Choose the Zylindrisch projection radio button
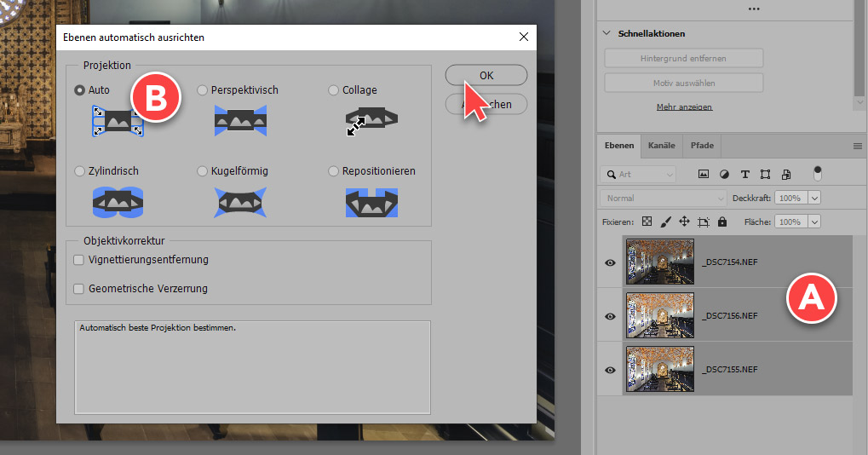The image size is (868, 455). coord(80,171)
